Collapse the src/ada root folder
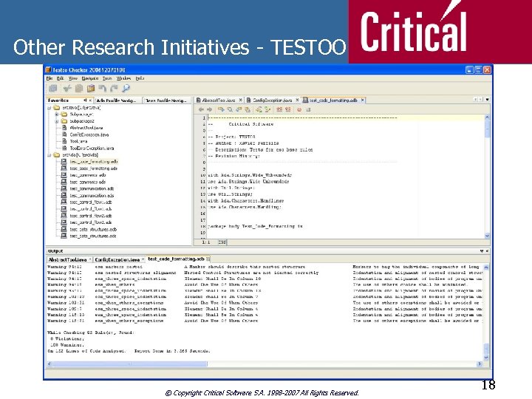This screenshot has height=399, width=532. tap(50, 155)
